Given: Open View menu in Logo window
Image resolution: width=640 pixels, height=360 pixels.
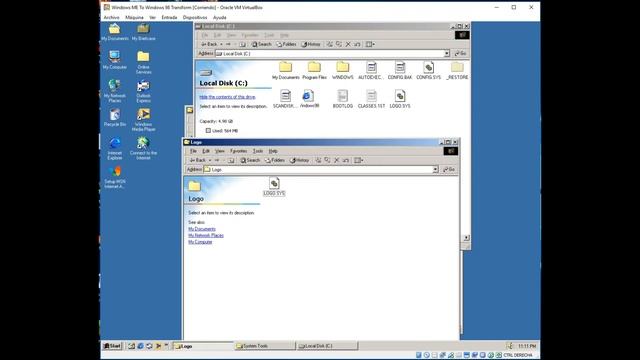Looking at the screenshot, I should coord(220,151).
